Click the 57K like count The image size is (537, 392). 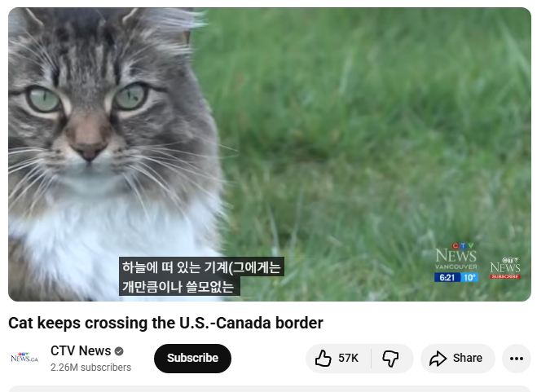pyautogui.click(x=348, y=358)
